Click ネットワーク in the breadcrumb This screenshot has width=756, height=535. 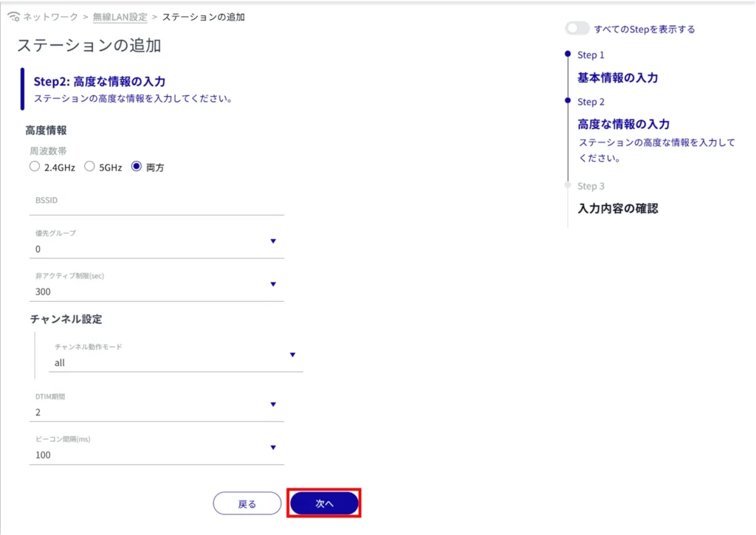pyautogui.click(x=50, y=17)
